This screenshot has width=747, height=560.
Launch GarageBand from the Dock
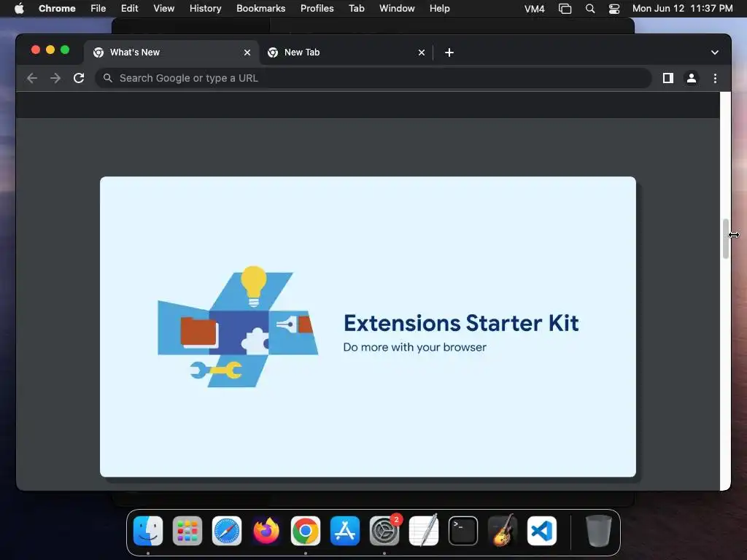[503, 531]
